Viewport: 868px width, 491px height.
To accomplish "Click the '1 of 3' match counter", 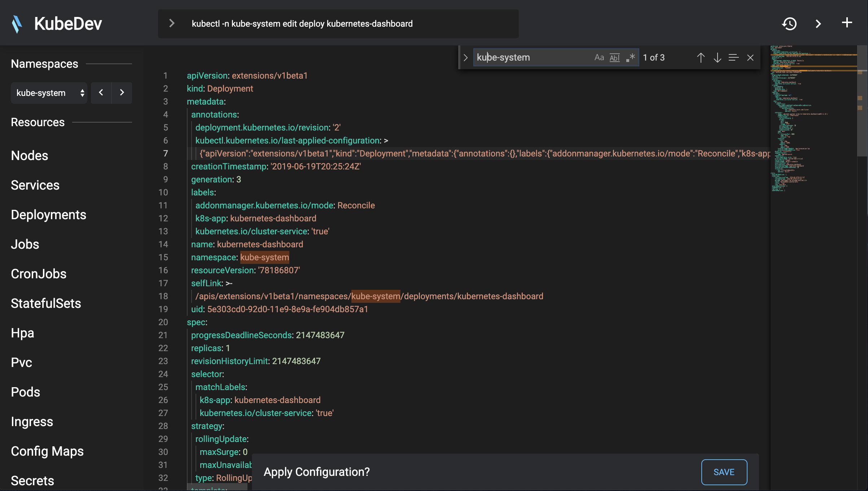I will (x=653, y=57).
